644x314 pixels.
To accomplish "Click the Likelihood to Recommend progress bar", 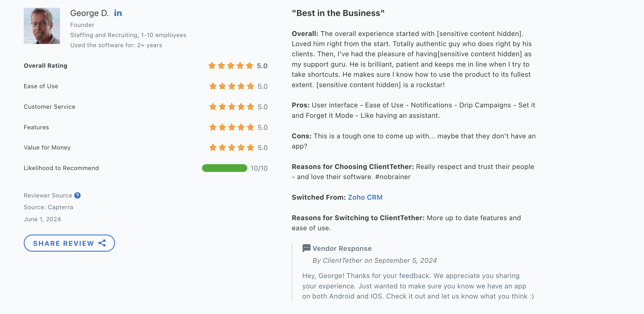I will (225, 168).
